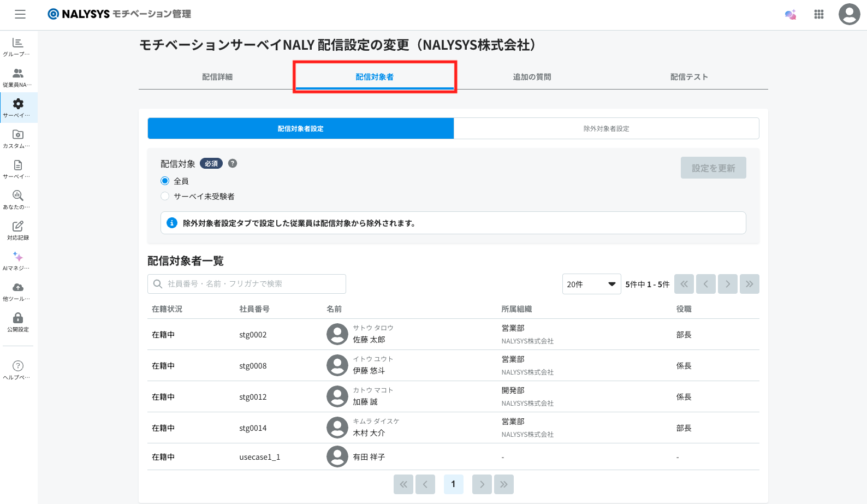Select the 全員 radio option
The height and width of the screenshot is (504, 867).
(165, 181)
